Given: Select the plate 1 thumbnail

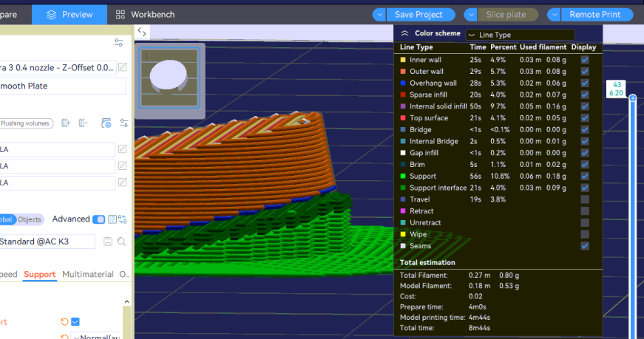Looking at the screenshot, I should 169,78.
